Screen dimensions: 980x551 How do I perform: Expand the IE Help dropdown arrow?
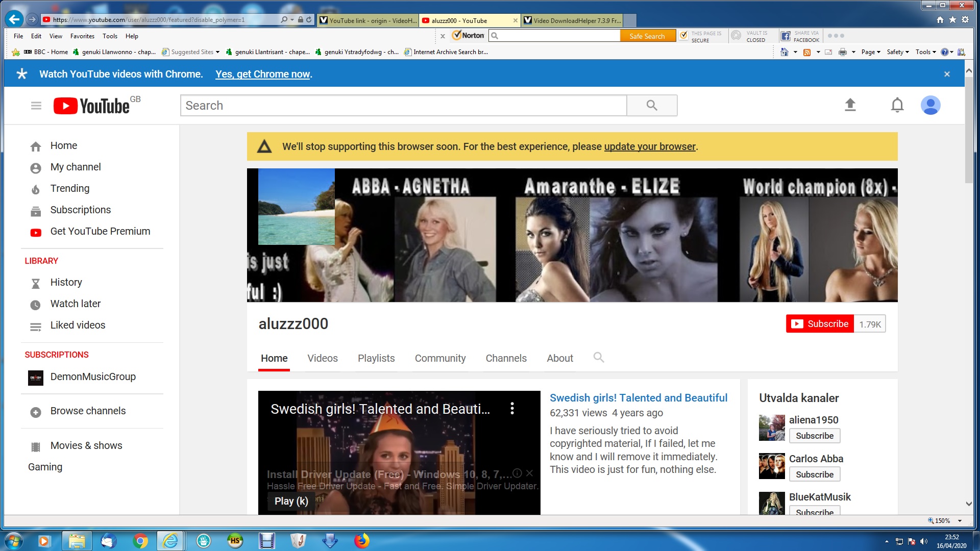pyautogui.click(x=952, y=52)
